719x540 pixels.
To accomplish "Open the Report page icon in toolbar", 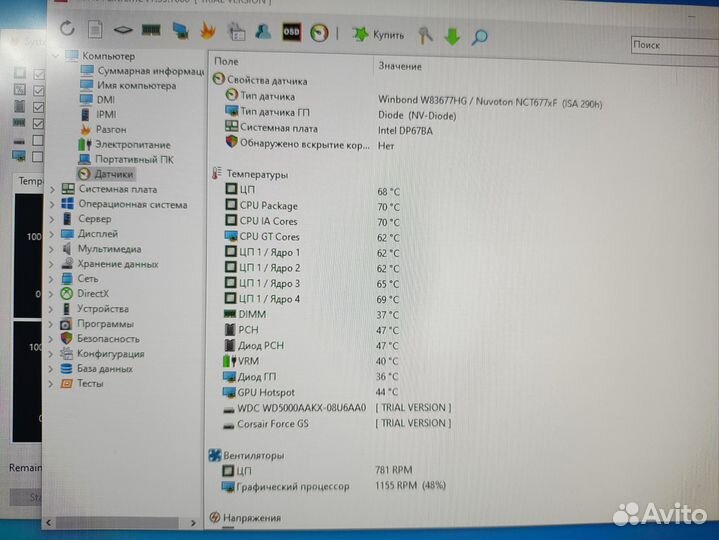I will point(94,29).
